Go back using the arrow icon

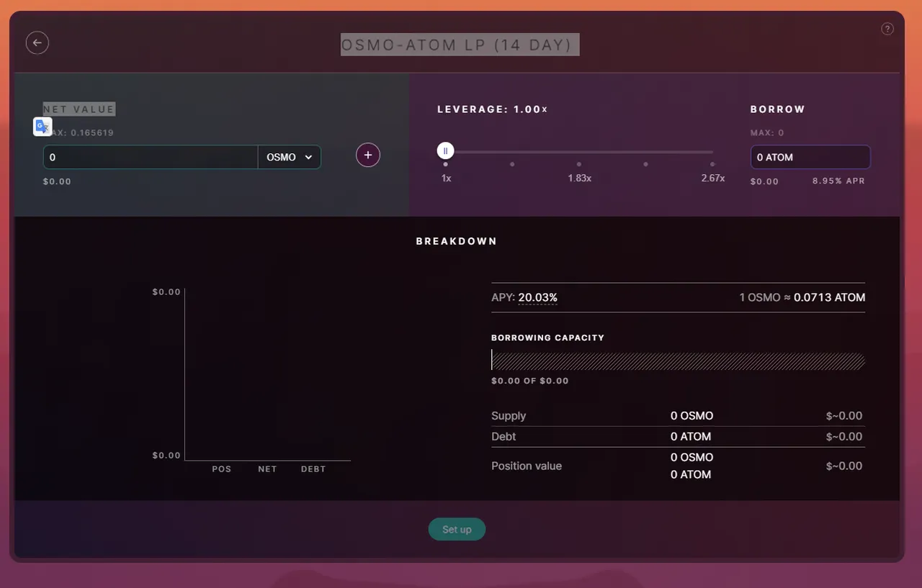coord(37,43)
